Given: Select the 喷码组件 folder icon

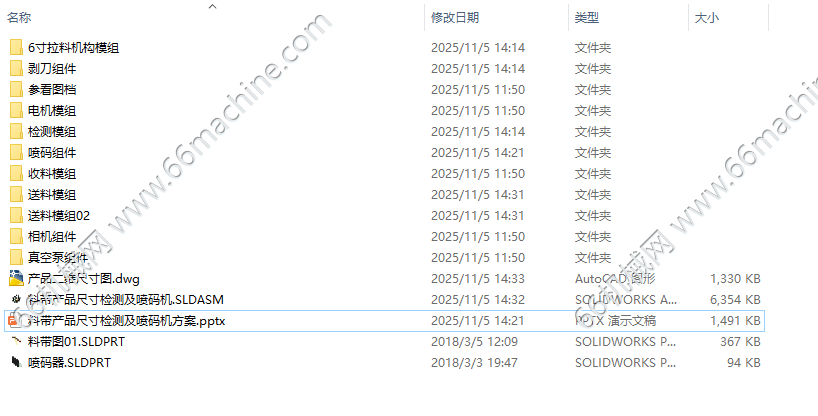Looking at the screenshot, I should coord(16,152).
